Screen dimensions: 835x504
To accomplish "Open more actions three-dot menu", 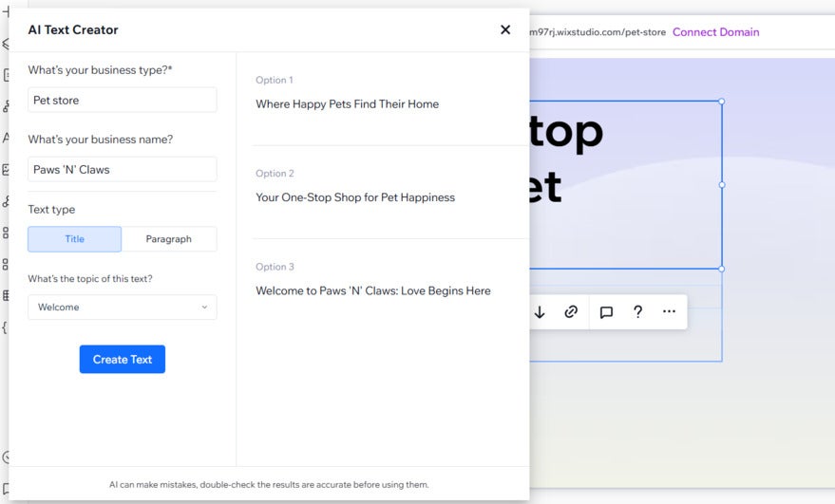I will tap(669, 311).
